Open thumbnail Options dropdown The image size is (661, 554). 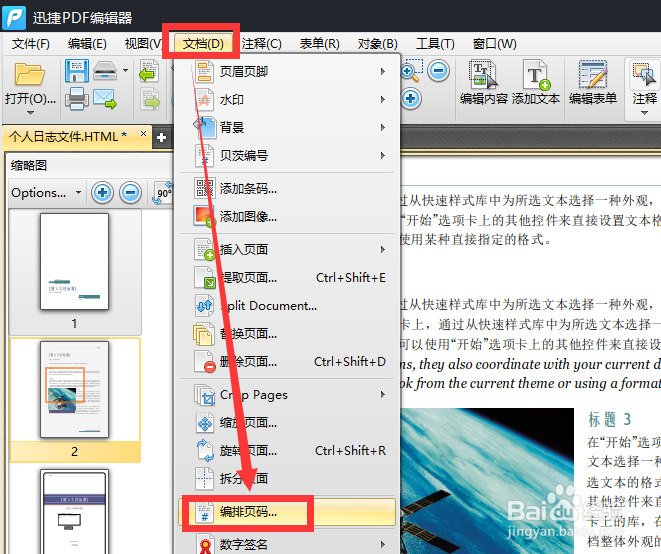[x=46, y=193]
